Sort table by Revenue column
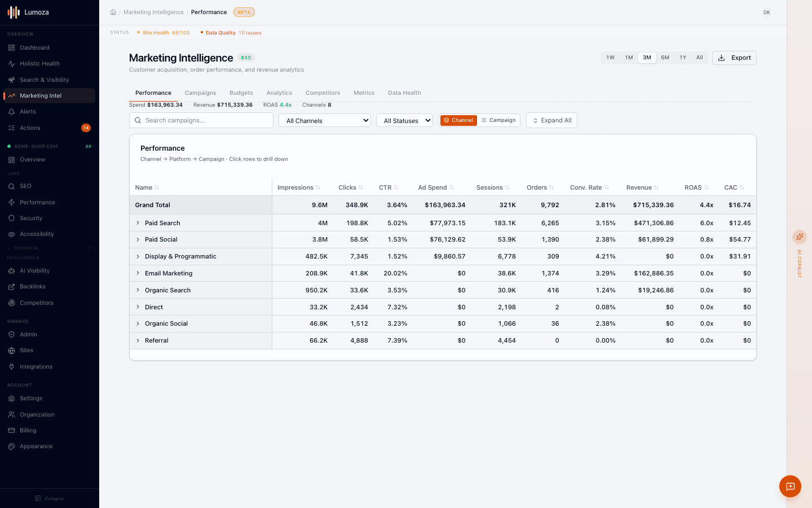The height and width of the screenshot is (508, 812). click(642, 187)
